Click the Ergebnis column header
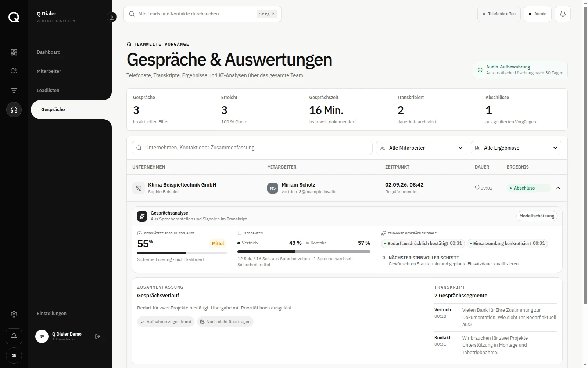 point(517,167)
